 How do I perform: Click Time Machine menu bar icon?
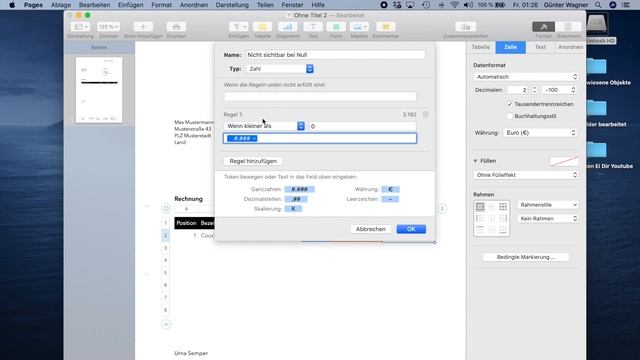point(426,5)
